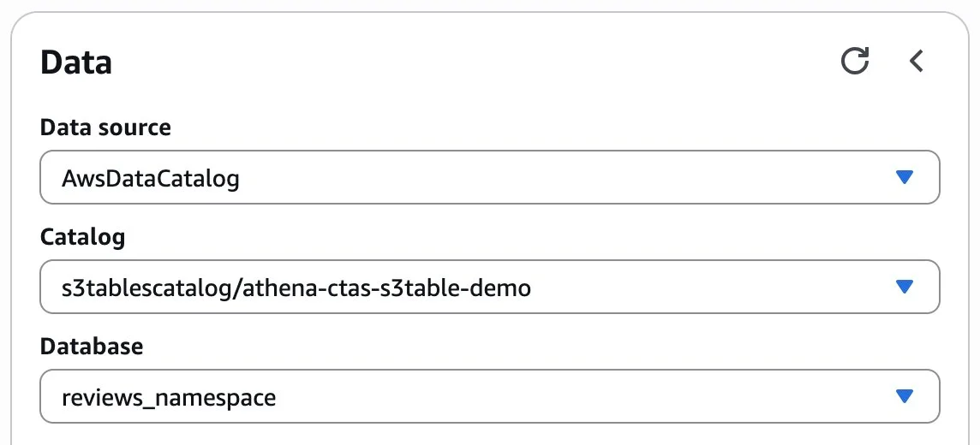Reload data sources with the circular arrow

854,61
